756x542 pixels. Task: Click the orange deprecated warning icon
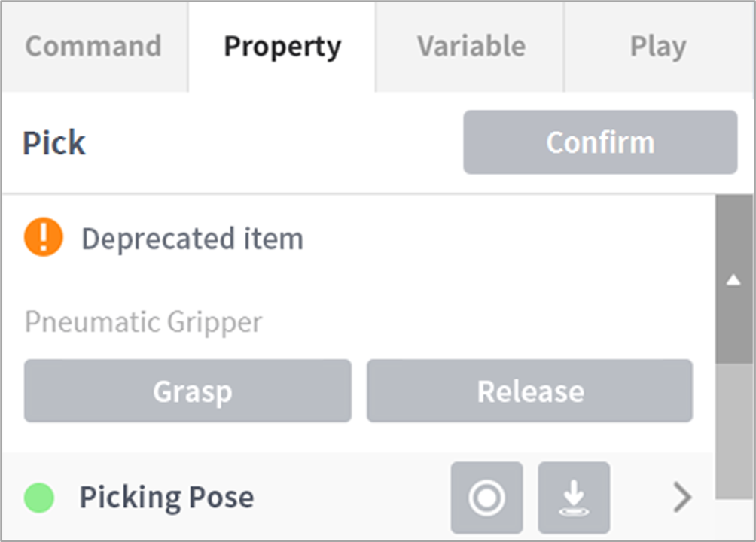[43, 238]
